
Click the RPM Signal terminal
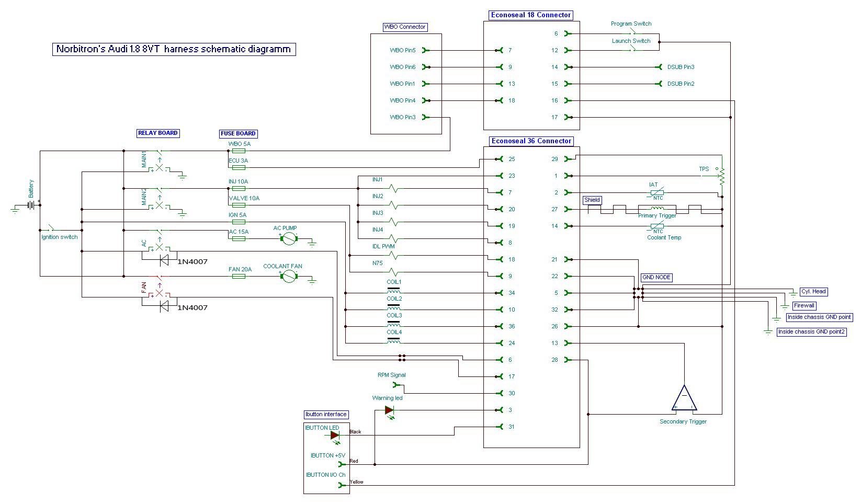coord(397,385)
